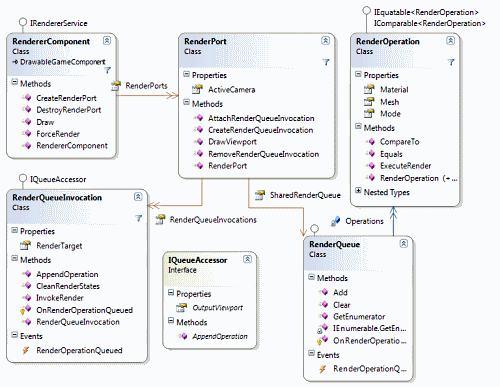This screenshot has width=500, height=387.
Task: Collapse the Events section in RenderQueueInvocation
Action: (x=14, y=335)
